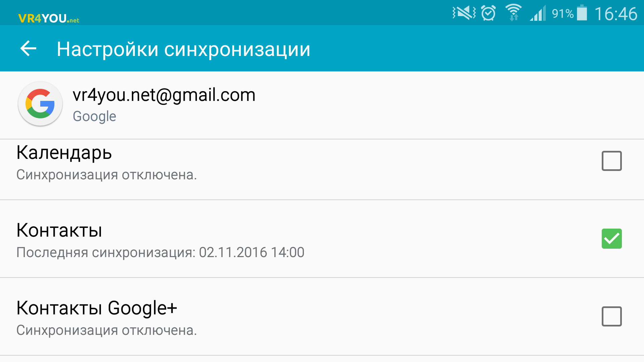This screenshot has width=644, height=362.
Task: Click the VR4YOU.net watermark logo
Action: (x=49, y=18)
